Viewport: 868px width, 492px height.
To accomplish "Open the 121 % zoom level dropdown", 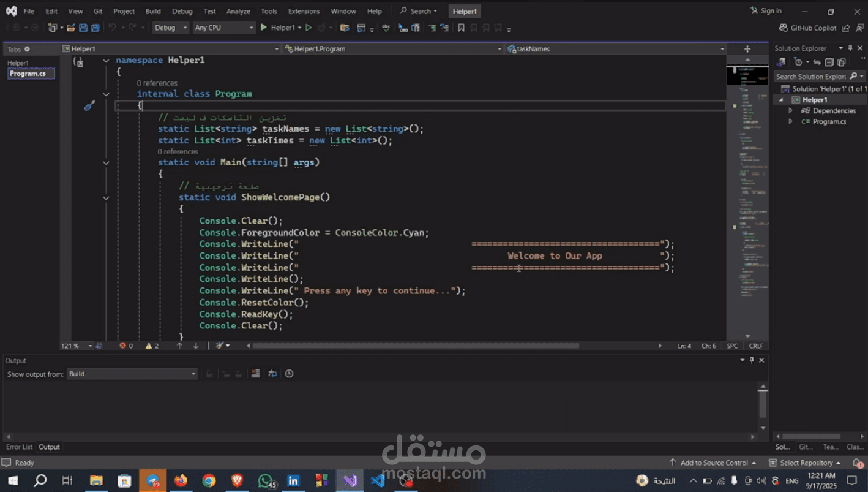I will 77,346.
